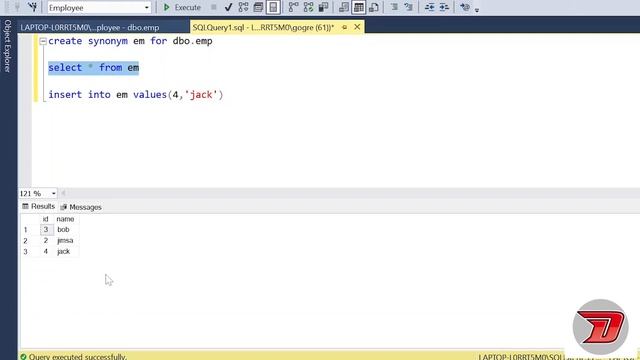
Task: Toggle Include Actual Execution Plan
Action: 293,7
